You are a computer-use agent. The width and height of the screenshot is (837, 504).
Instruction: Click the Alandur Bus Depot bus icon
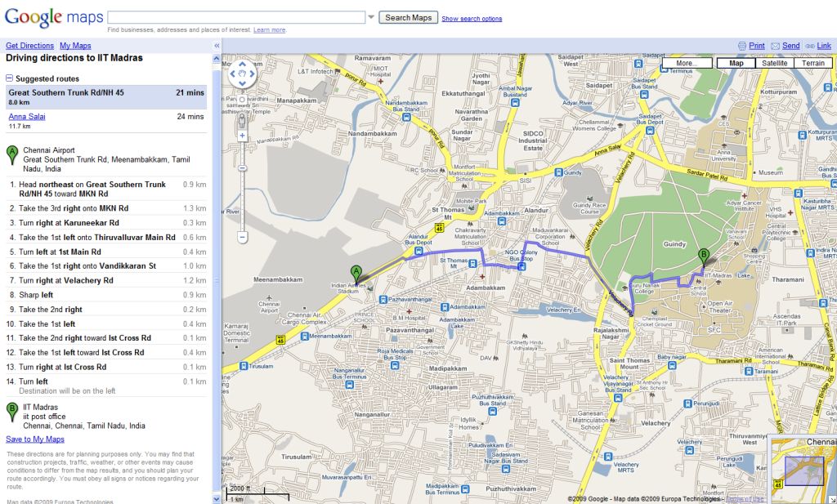[418, 250]
